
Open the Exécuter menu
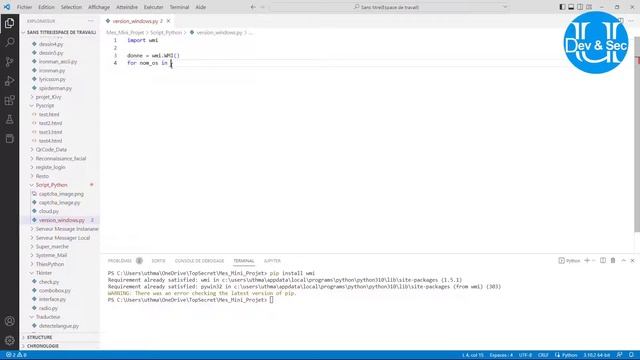click(x=153, y=7)
